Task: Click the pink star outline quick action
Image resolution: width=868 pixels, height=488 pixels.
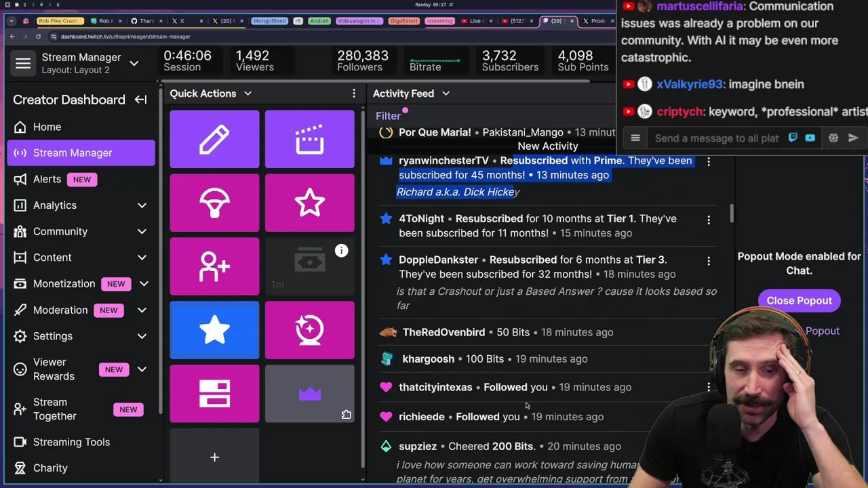Action: click(x=310, y=203)
